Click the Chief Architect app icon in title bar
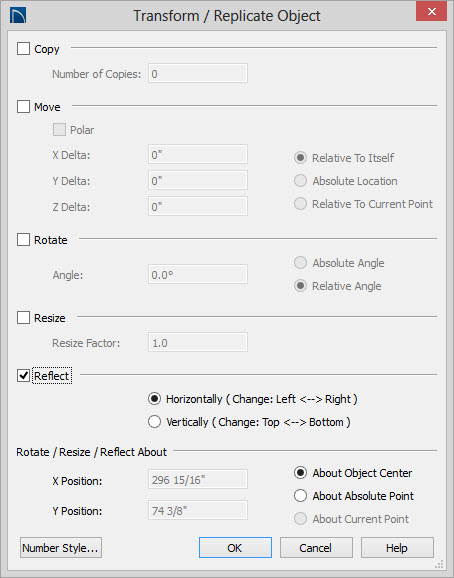This screenshot has height=578, width=454. point(18,16)
